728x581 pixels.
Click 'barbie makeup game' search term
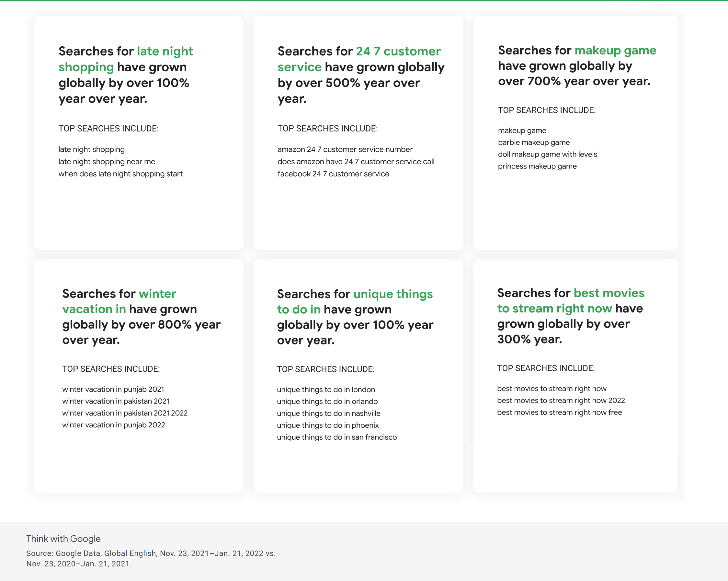(534, 142)
